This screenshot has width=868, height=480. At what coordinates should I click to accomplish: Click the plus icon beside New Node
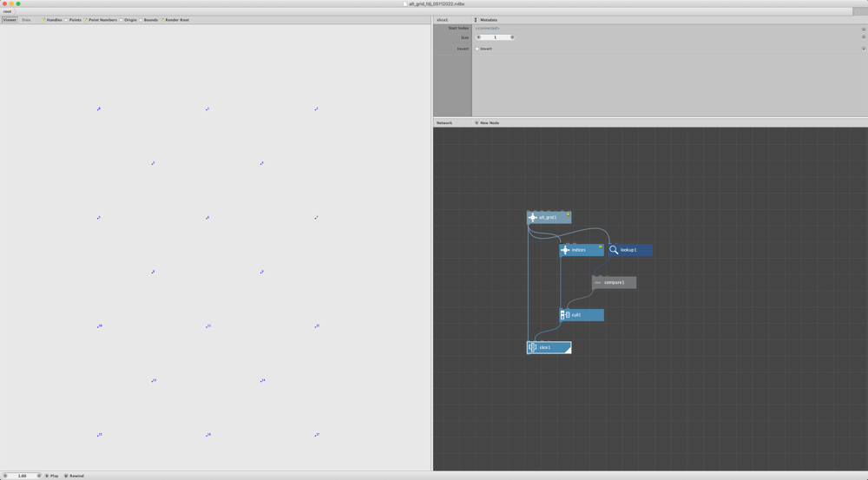[476, 123]
